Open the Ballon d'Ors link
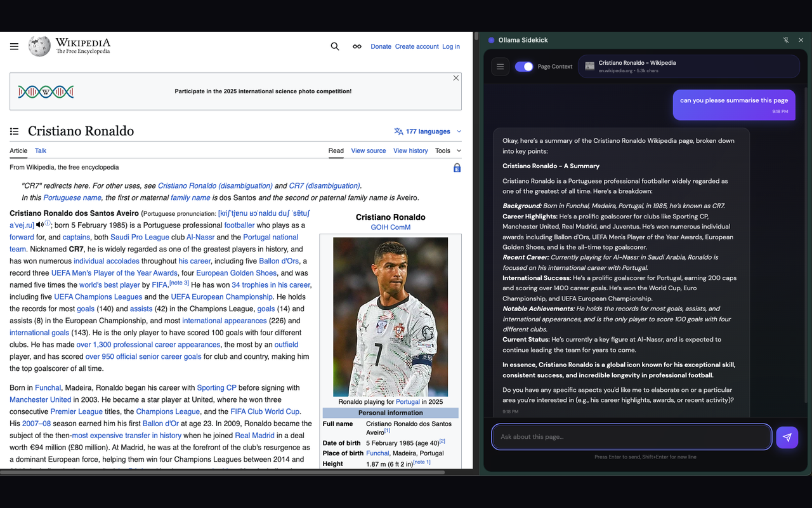Screen dimensions: 812x508 [278, 261]
